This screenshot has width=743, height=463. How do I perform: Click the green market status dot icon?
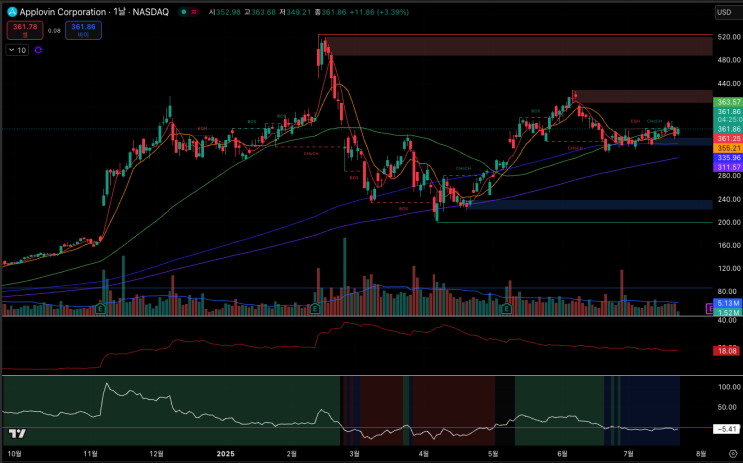(x=184, y=12)
